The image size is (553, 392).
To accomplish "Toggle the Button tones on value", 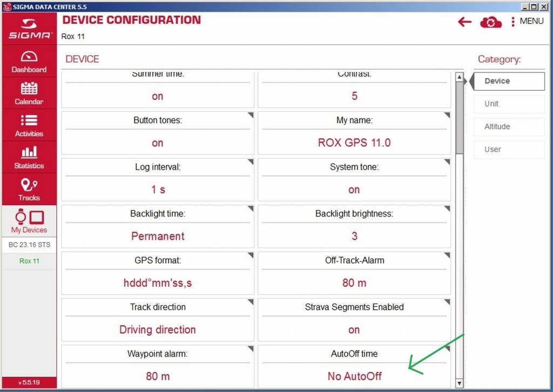I will [158, 143].
